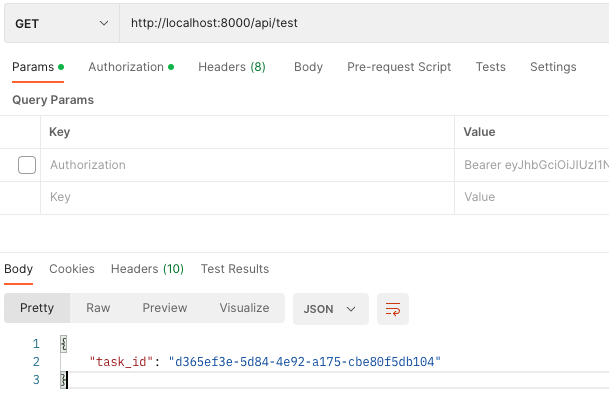Image resolution: width=609 pixels, height=406 pixels.
Task: Toggle the line wrap icon
Action: click(x=393, y=309)
